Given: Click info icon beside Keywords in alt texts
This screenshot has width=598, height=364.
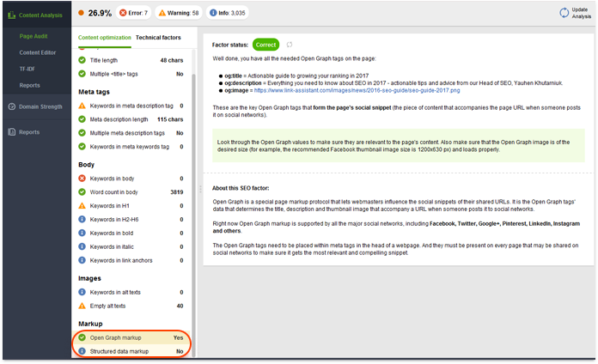Looking at the screenshot, I should click(x=82, y=292).
